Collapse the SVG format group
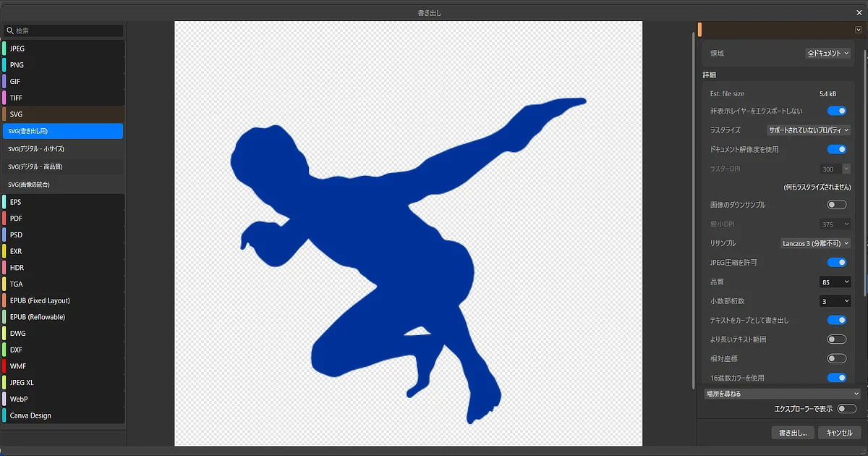The height and width of the screenshot is (456, 868). tap(63, 114)
